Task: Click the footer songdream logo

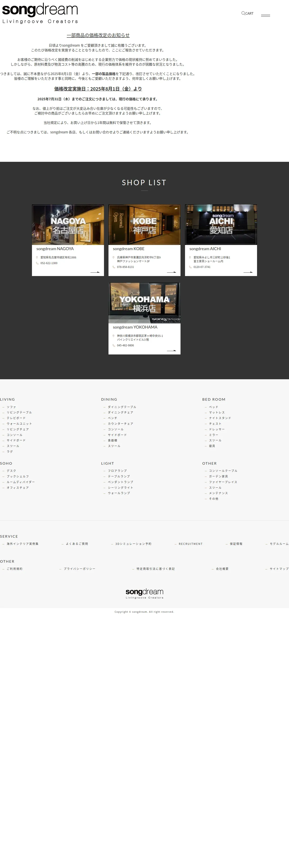Action: point(144,594)
